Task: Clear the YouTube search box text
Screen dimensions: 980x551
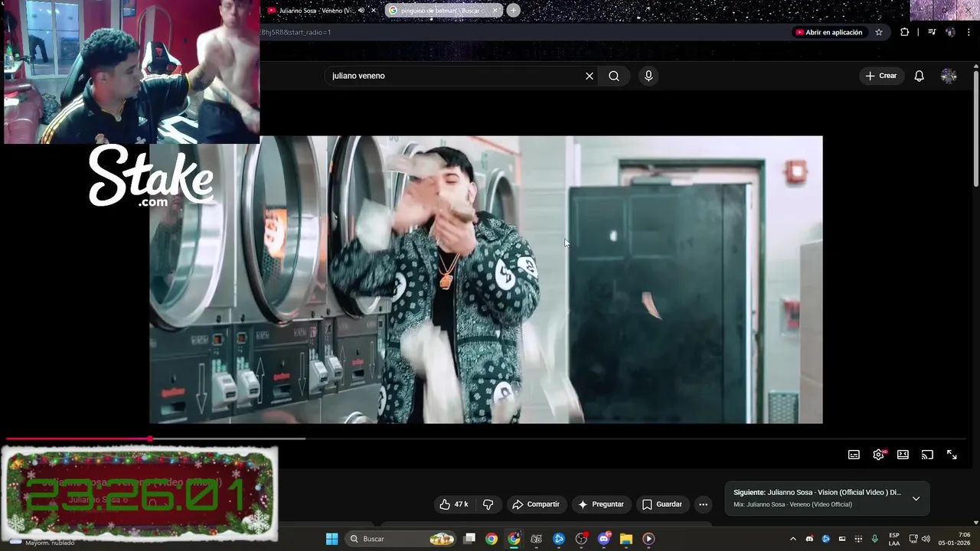Action: tap(590, 76)
